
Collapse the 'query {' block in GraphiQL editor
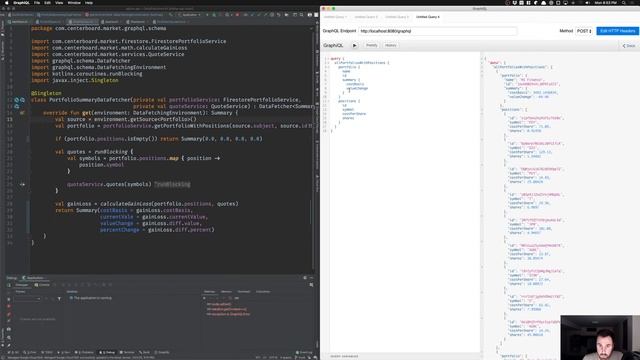[x=328, y=59]
